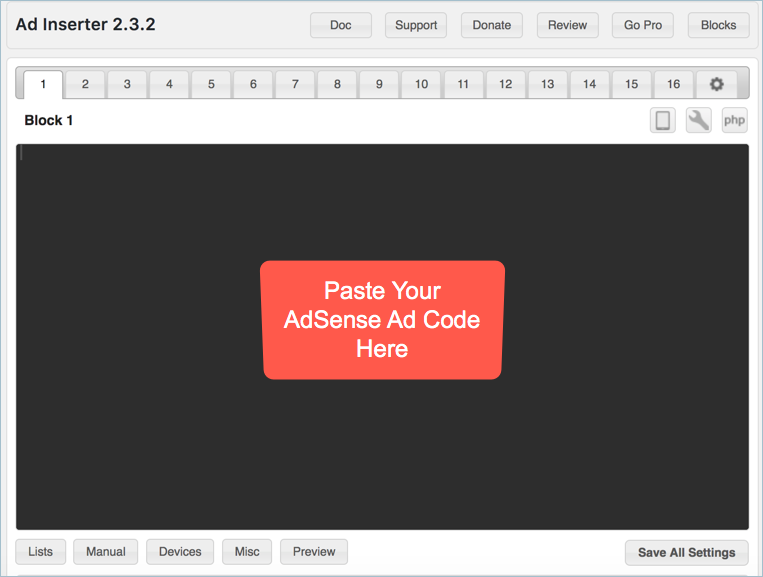Expand the Manual insertion options

point(106,552)
